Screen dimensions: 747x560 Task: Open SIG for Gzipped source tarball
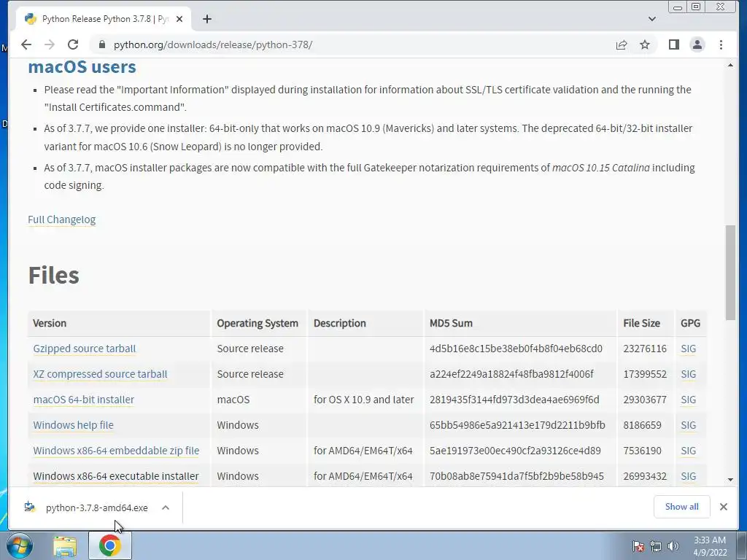pyautogui.click(x=689, y=349)
